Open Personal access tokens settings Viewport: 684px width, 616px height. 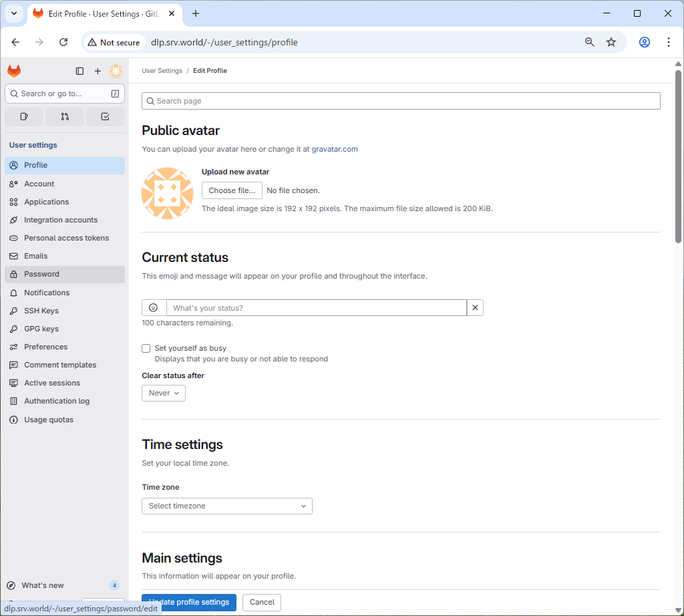point(66,238)
